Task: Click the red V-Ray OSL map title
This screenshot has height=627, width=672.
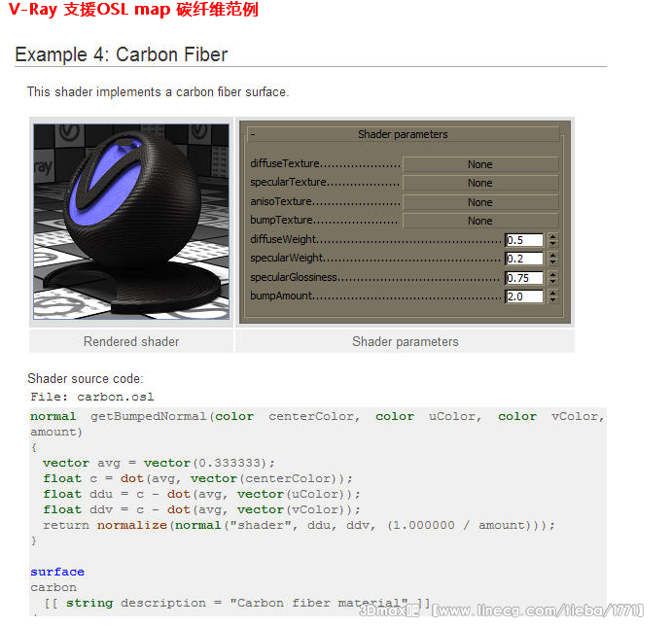Action: (133, 10)
